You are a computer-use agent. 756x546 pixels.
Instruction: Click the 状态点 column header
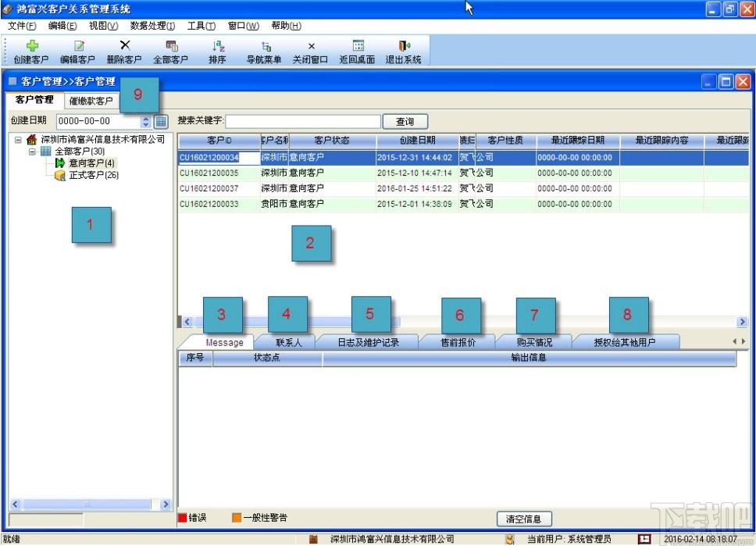[267, 358]
